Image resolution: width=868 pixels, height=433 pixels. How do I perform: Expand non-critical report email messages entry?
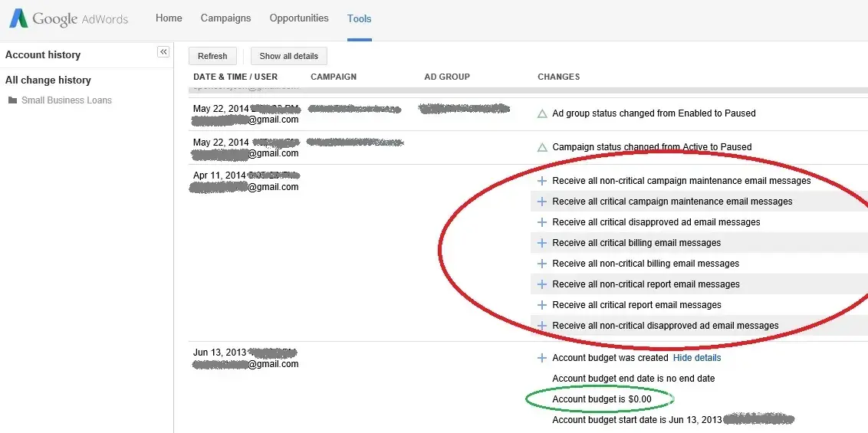542,284
